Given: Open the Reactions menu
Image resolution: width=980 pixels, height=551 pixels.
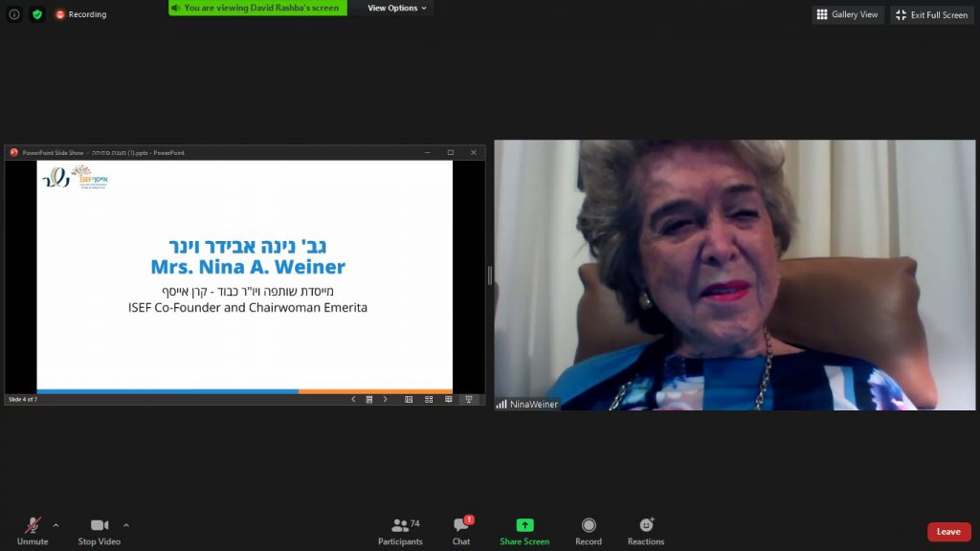Looking at the screenshot, I should [x=646, y=532].
